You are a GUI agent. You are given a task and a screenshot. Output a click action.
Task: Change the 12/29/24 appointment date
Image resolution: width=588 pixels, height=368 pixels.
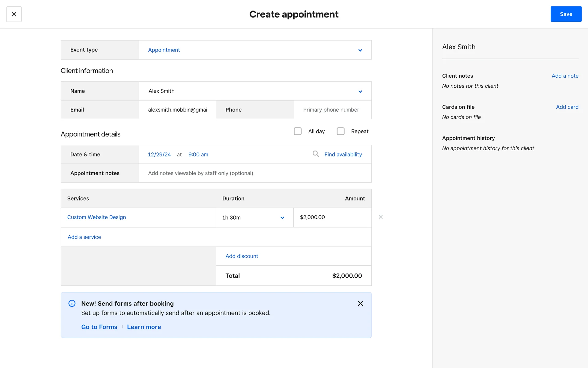159,155
